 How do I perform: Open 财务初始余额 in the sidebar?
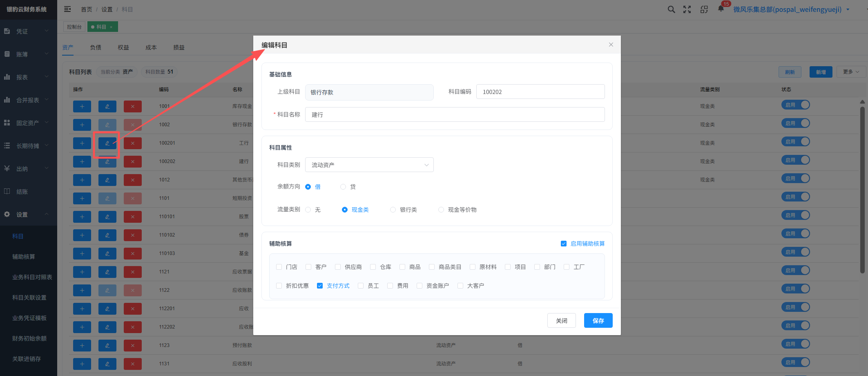(x=29, y=338)
